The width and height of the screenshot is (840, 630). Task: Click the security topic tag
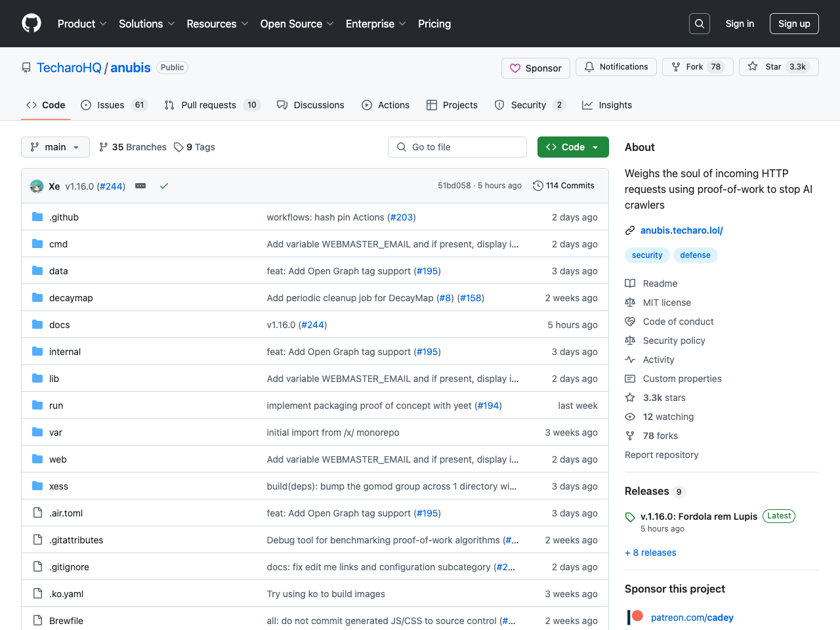click(x=647, y=255)
